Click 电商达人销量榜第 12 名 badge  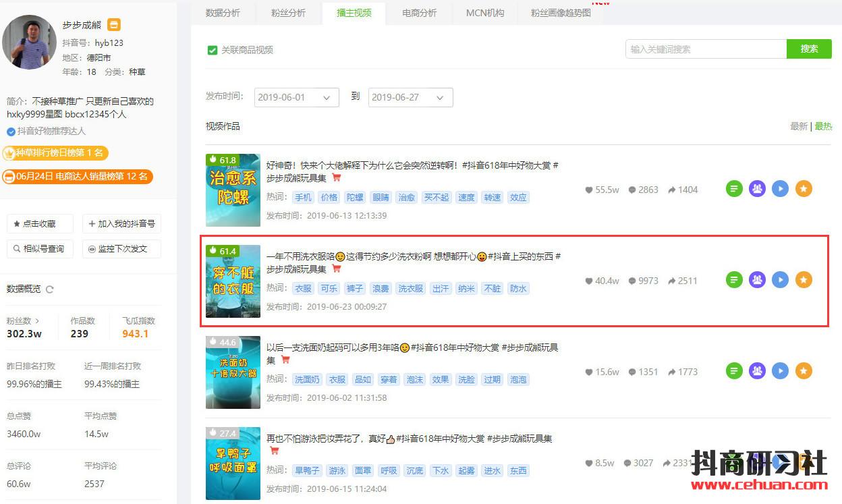point(78,177)
